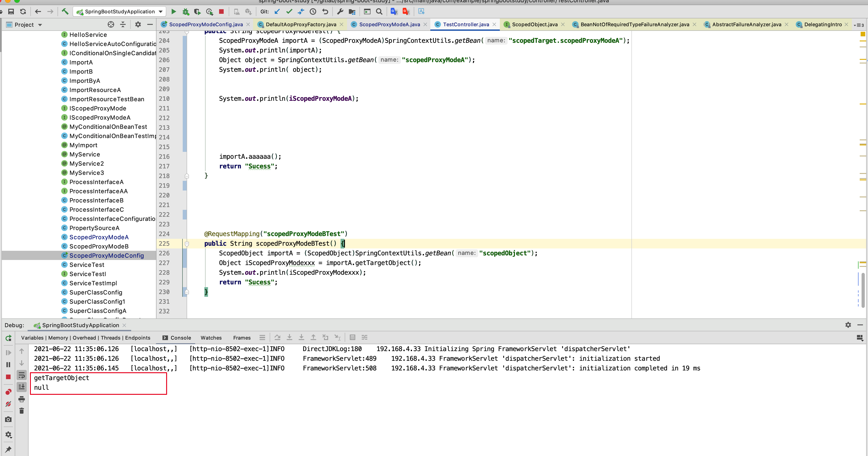Rerun application in Debug panel
The width and height of the screenshot is (868, 456).
tap(9, 338)
